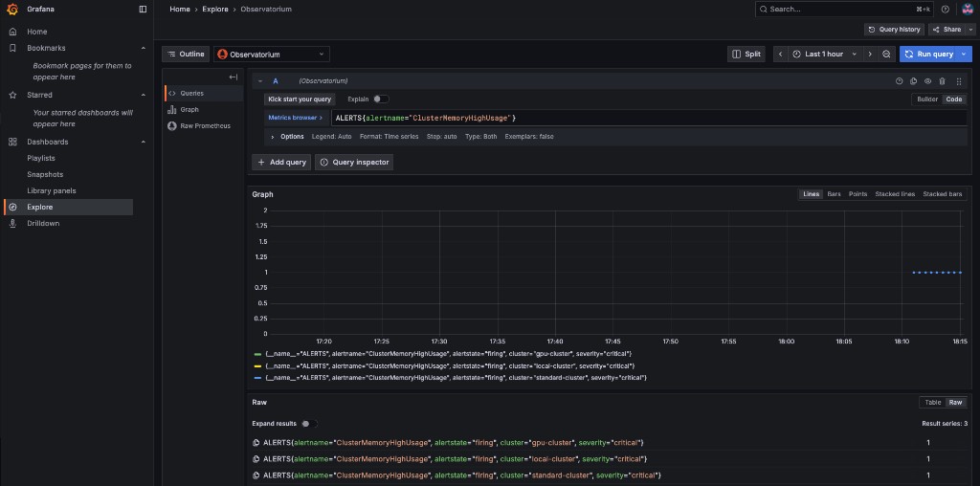Click the Grafana logo icon

click(x=12, y=9)
